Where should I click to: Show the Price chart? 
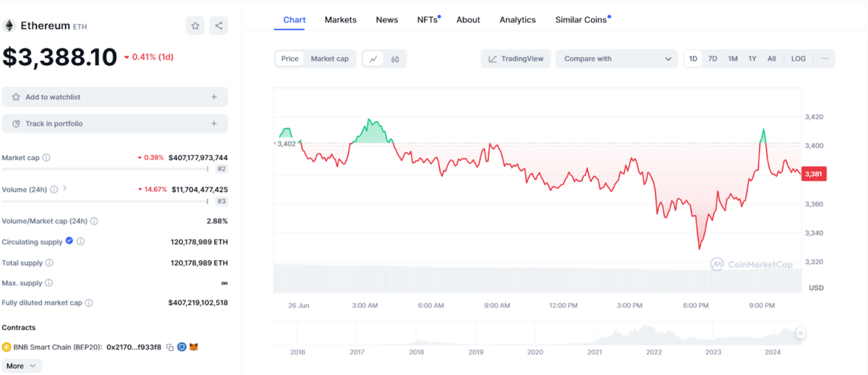click(290, 59)
